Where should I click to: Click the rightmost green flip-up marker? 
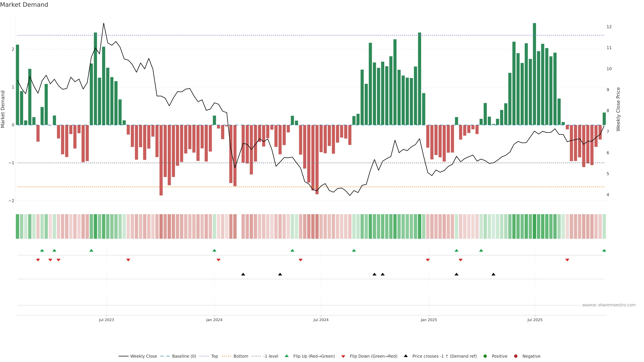tap(604, 251)
